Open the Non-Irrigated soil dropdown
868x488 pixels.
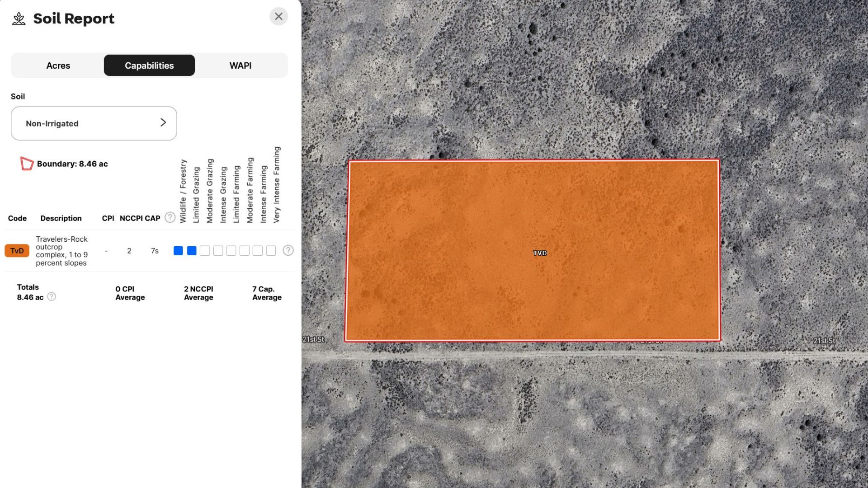(x=94, y=123)
